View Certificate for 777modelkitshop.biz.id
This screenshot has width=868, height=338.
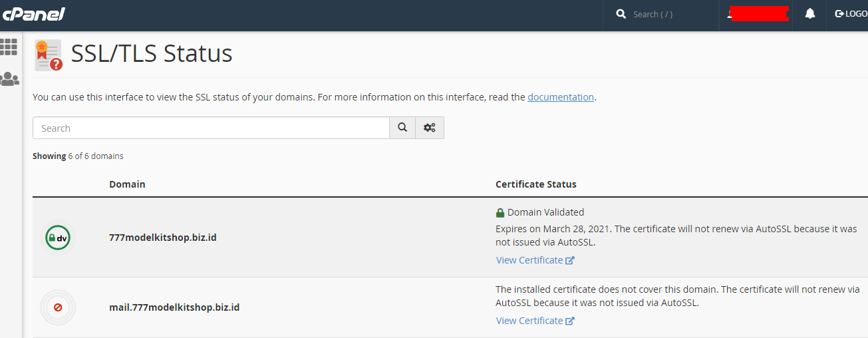(535, 260)
